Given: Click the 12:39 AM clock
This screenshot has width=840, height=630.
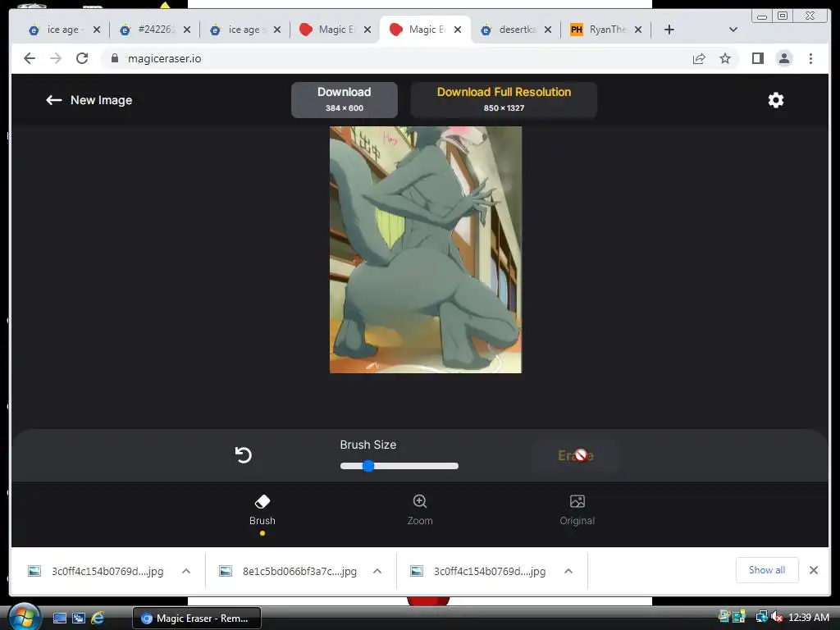Looking at the screenshot, I should coord(809,617).
